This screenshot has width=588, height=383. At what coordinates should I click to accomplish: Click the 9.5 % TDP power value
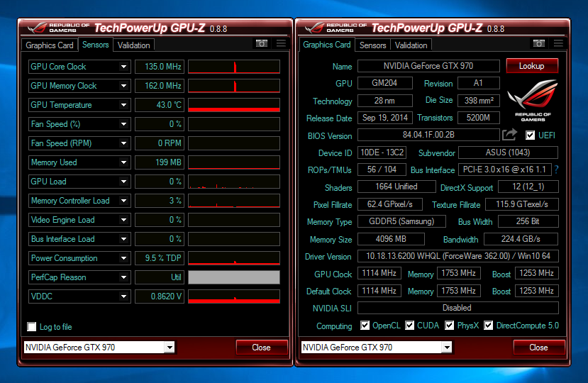click(x=160, y=258)
